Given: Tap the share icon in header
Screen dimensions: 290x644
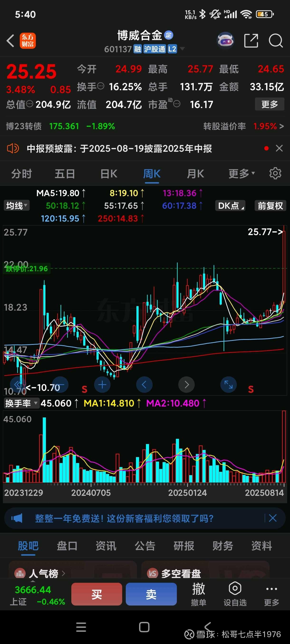Looking at the screenshot, I should (251, 41).
